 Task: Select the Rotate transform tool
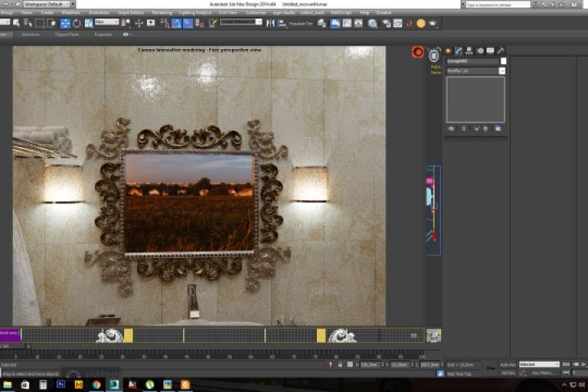click(x=77, y=23)
